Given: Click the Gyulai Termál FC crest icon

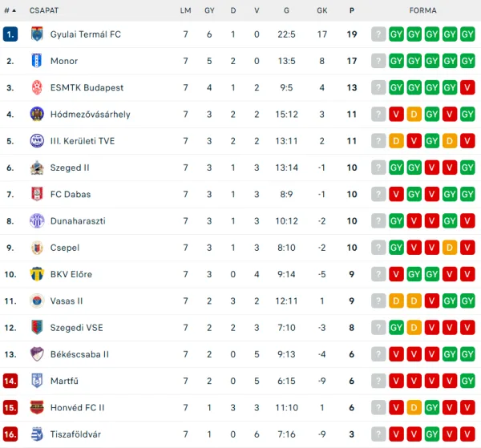Looking at the screenshot, I should pyautogui.click(x=37, y=34).
